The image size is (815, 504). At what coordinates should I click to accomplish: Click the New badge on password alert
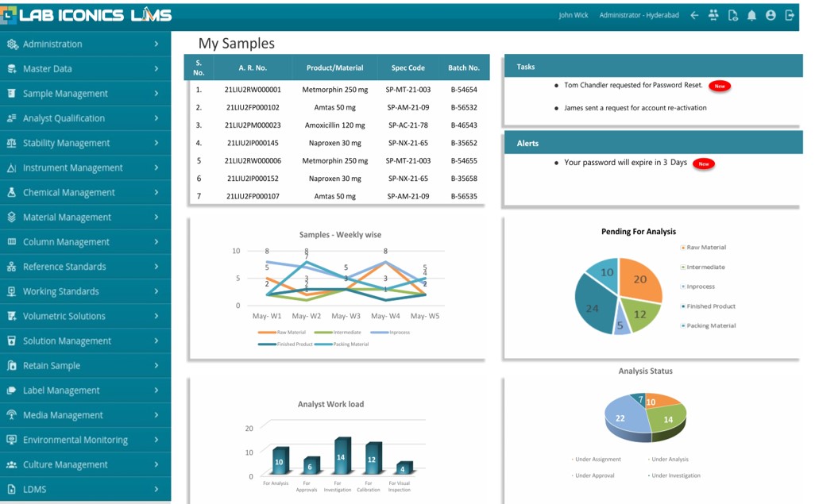point(703,164)
